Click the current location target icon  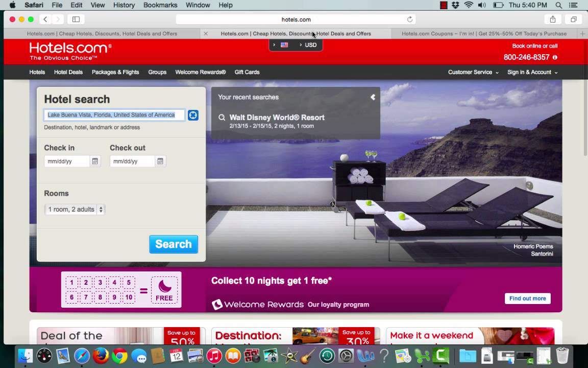(193, 116)
